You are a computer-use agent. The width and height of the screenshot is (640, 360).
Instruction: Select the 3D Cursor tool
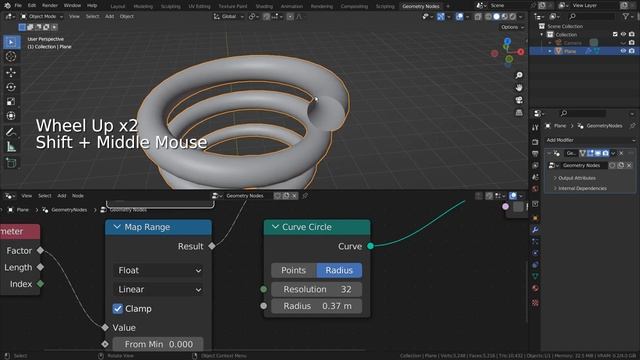pyautogui.click(x=11, y=57)
